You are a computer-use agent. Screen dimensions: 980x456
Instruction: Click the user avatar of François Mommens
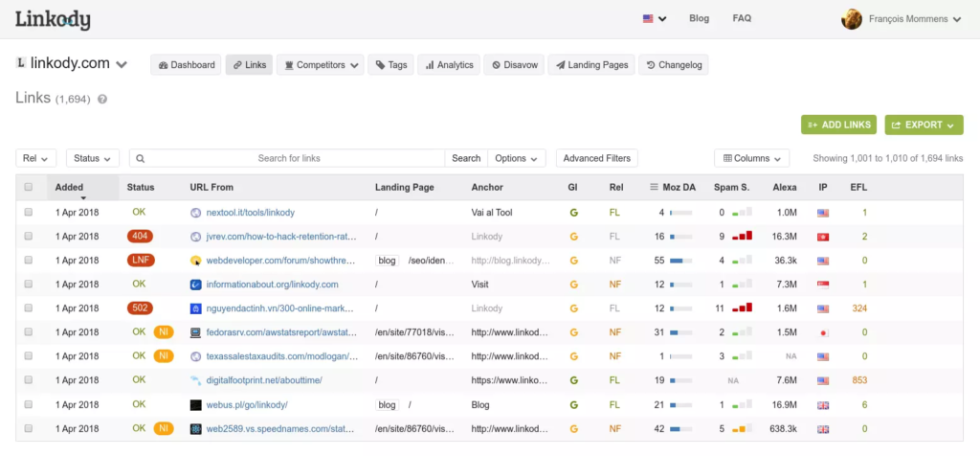[x=851, y=19]
